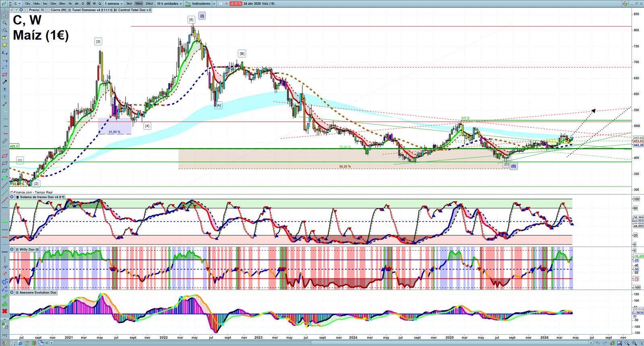Toggle Tunel Domenec v4 indicator visibility
The image size is (644, 346).
click(x=70, y=10)
